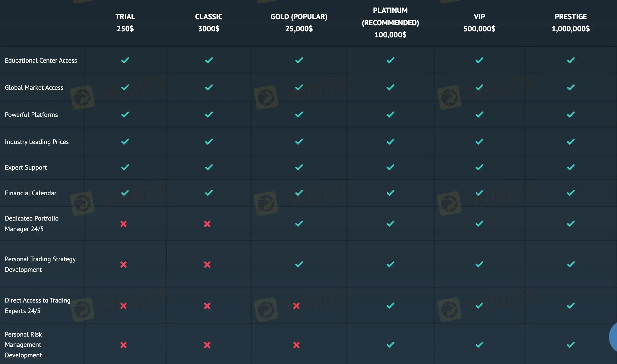Image resolution: width=617 pixels, height=364 pixels.
Task: Click the Industry Leading Prices feature label
Action: [37, 142]
